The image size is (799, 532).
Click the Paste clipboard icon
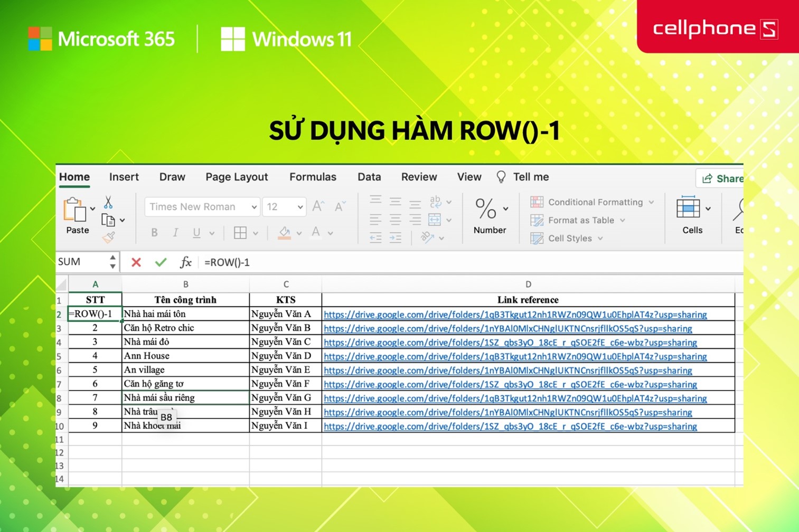pos(74,210)
